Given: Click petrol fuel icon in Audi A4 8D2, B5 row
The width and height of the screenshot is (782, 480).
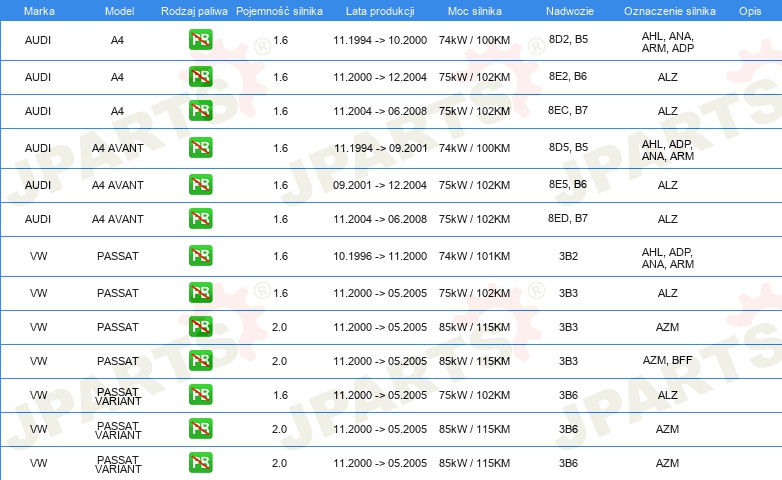Looking at the screenshot, I should [200, 40].
